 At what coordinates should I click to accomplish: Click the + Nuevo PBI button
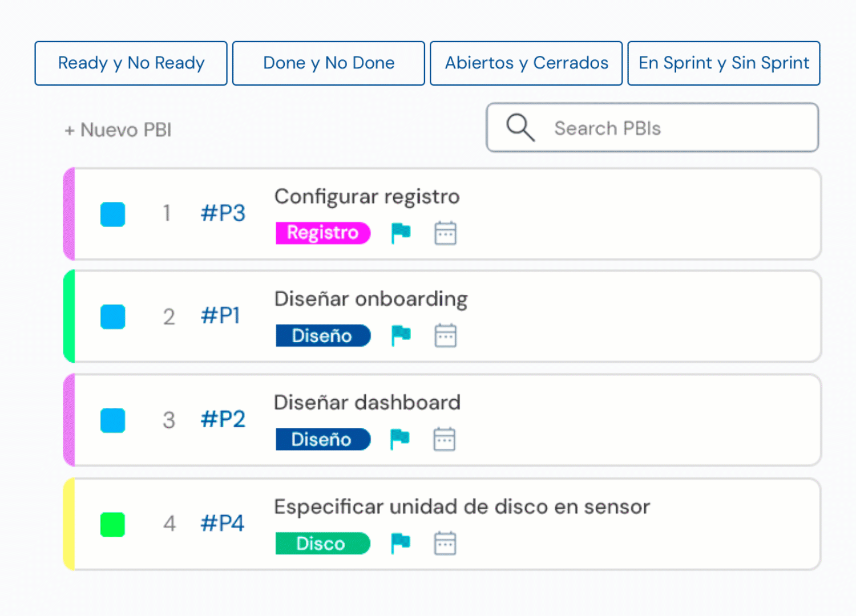118,130
